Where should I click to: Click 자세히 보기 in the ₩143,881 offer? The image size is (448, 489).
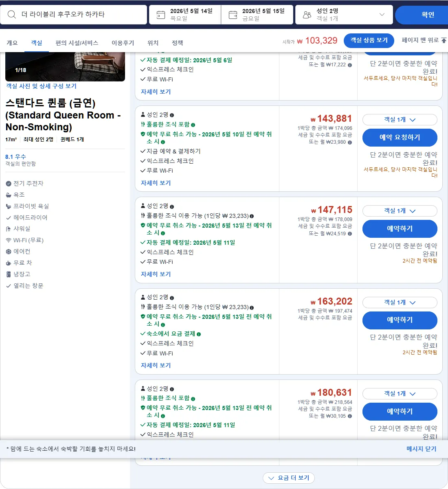coord(156,183)
